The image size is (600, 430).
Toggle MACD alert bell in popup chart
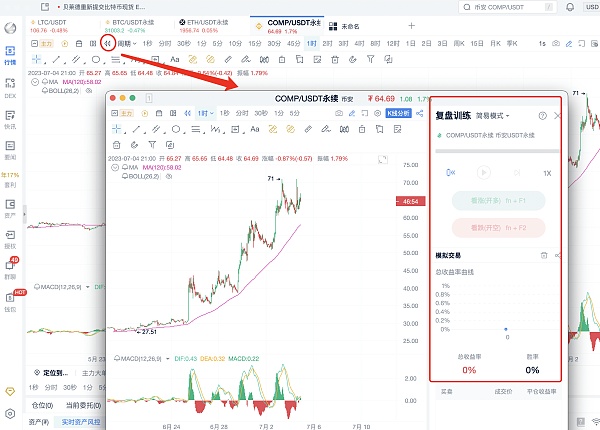pos(117,358)
